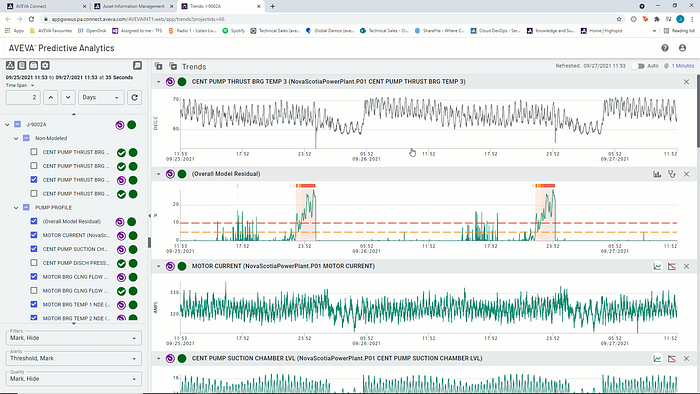
Task: Collapse the Non-Modeled group
Action: tap(16, 138)
